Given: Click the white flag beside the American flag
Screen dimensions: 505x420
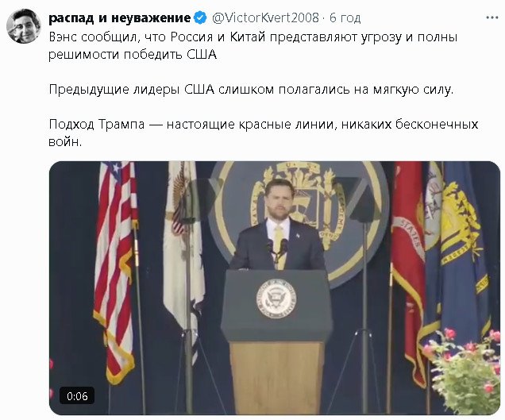Looking at the screenshot, I should pos(184,245).
